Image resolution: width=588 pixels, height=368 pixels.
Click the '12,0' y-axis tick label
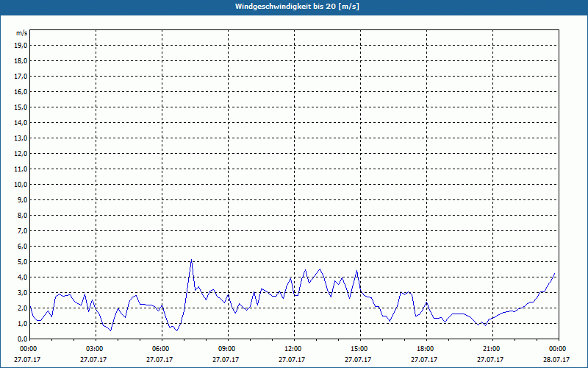(x=21, y=154)
